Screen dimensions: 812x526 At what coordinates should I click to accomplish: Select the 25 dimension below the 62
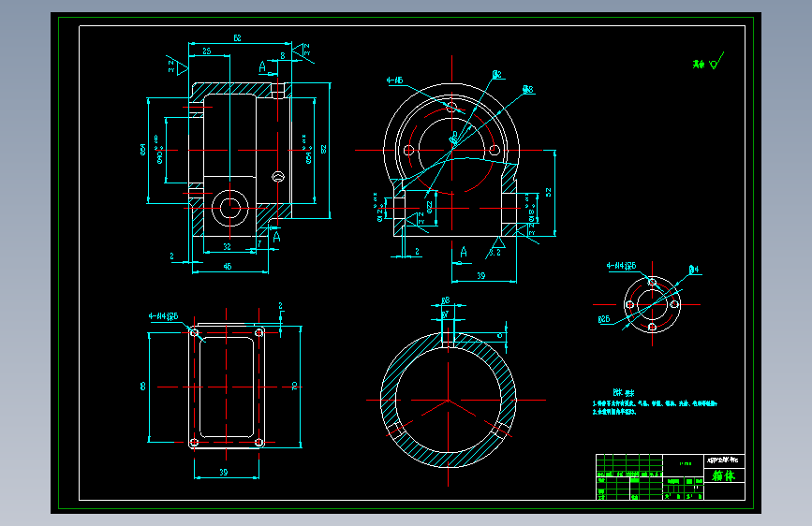tap(207, 51)
